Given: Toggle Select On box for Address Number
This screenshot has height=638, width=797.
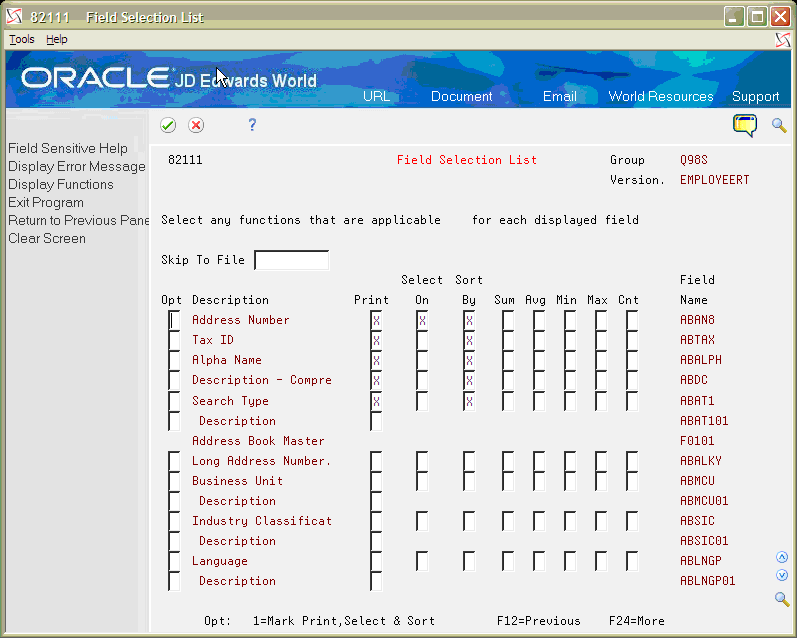Looking at the screenshot, I should point(422,320).
